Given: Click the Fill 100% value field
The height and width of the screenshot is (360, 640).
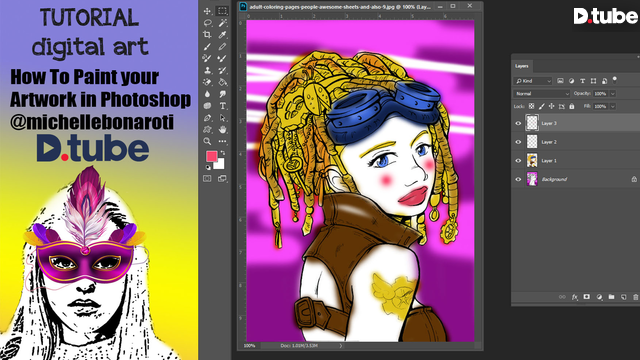Looking at the screenshot, I should point(600,106).
